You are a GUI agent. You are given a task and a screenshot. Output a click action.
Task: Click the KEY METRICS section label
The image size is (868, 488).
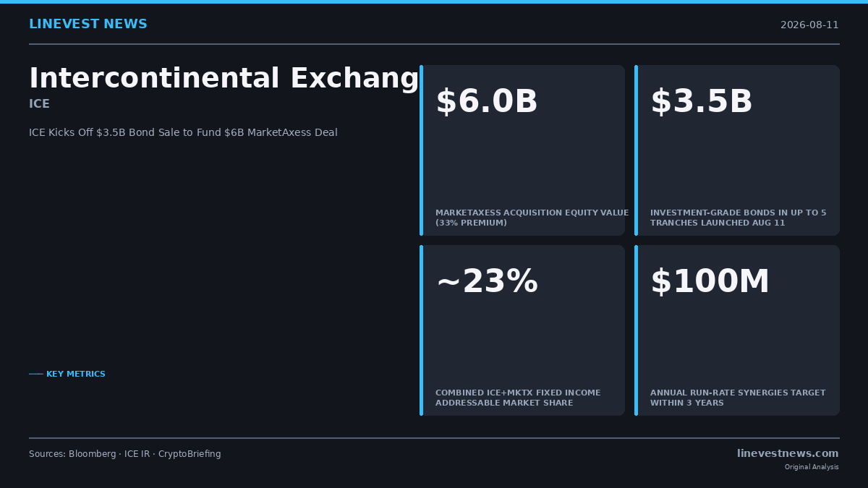pos(67,374)
